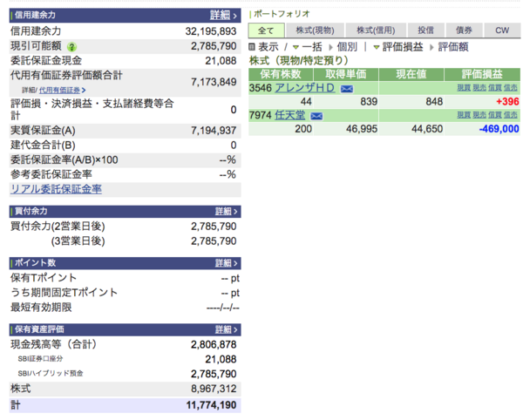
Task: Switch to the 株式(現物) tab
Action: point(315,30)
